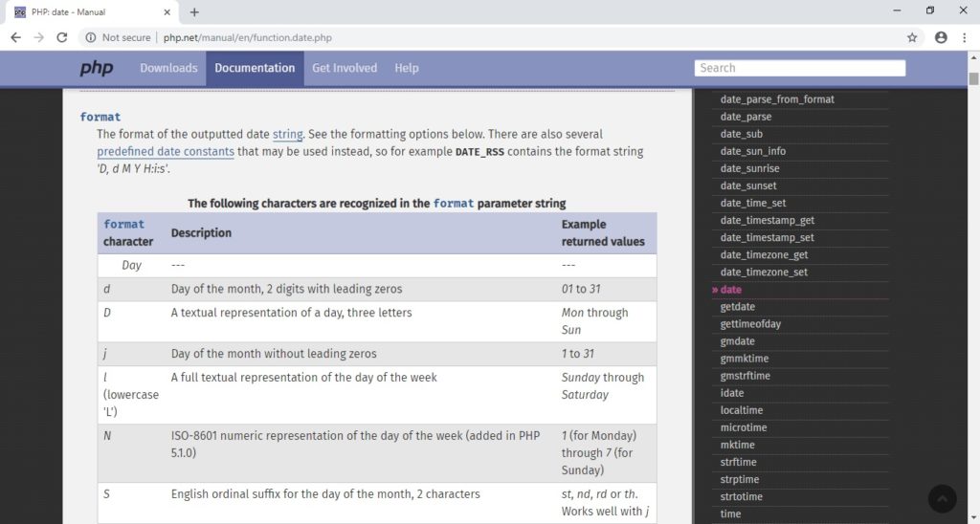Bookmark this page with the star icon
This screenshot has width=980, height=524.
[912, 37]
